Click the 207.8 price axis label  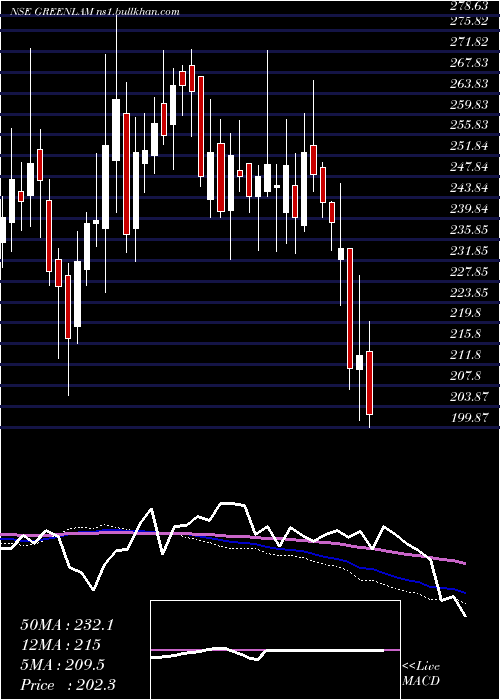tap(465, 376)
